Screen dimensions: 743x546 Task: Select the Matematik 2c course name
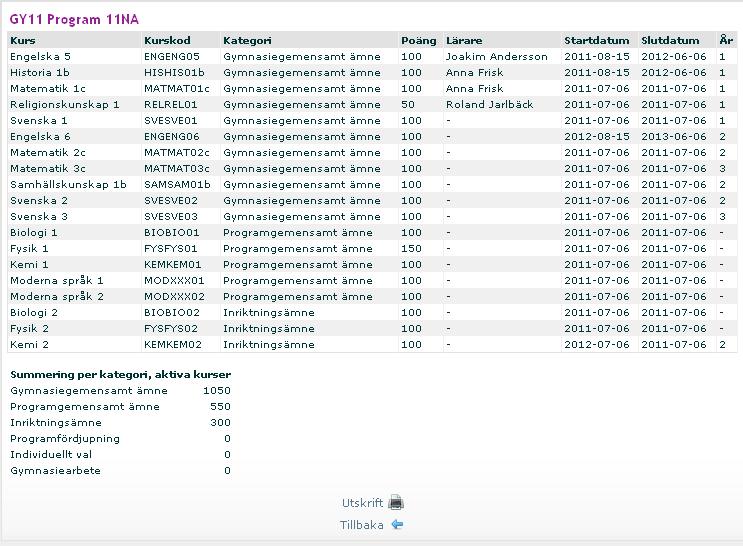[48, 153]
